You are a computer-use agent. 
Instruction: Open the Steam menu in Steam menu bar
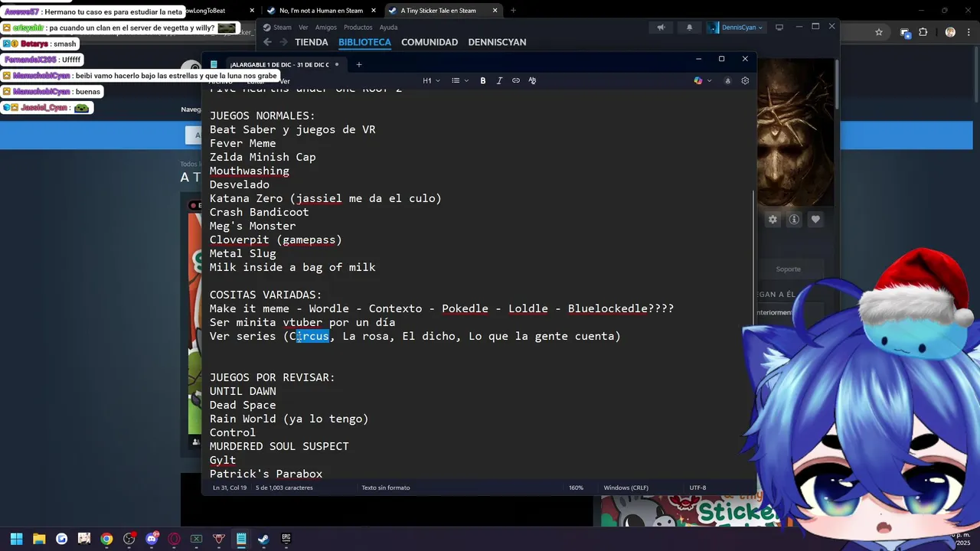(x=283, y=28)
